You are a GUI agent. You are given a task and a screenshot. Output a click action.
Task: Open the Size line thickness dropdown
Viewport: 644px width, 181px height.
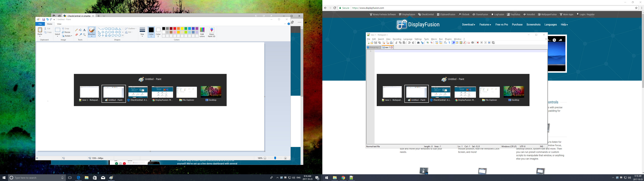142,32
